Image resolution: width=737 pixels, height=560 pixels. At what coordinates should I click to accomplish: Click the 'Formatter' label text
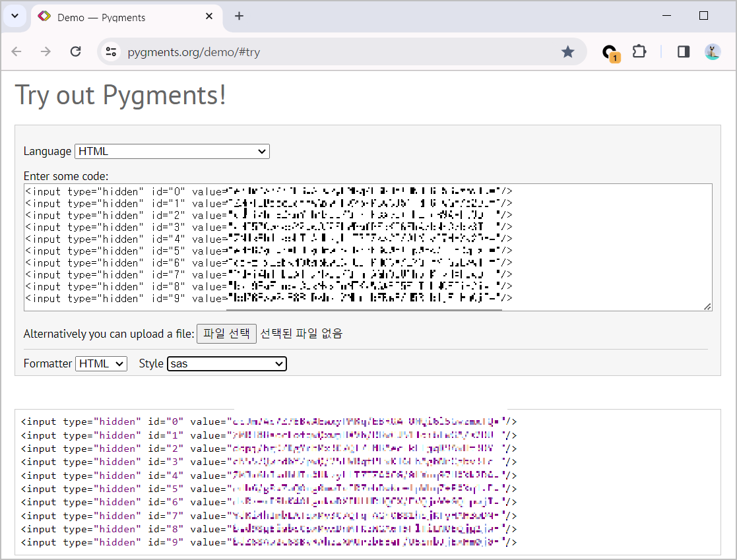click(48, 363)
